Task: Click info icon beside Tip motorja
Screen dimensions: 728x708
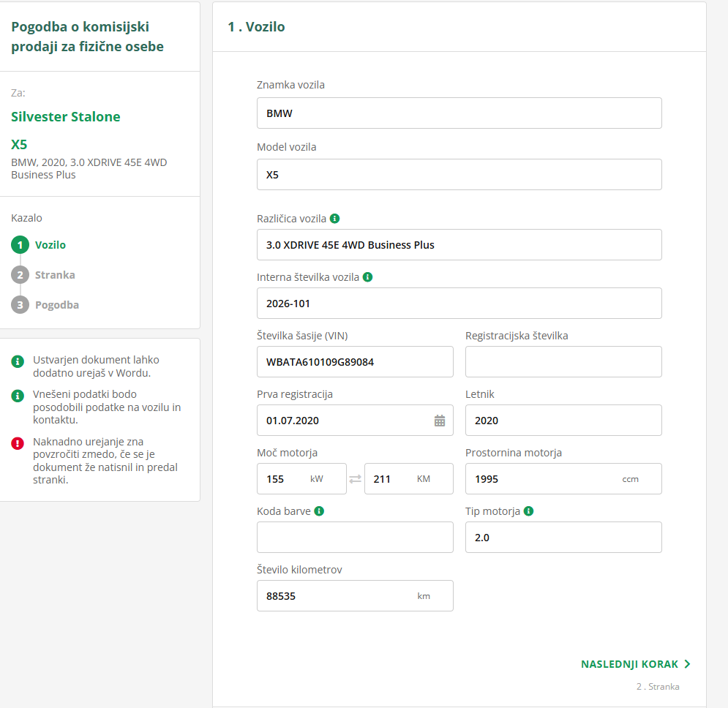Action: 528,511
